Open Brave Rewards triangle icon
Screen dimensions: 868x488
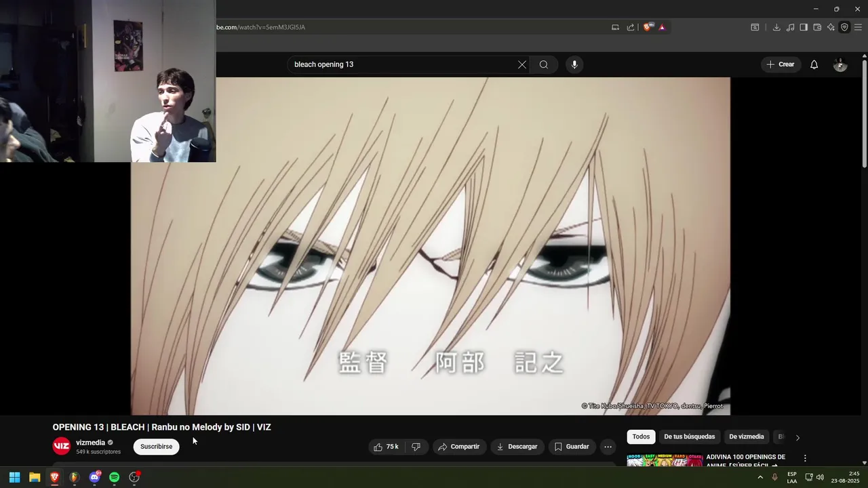point(662,27)
